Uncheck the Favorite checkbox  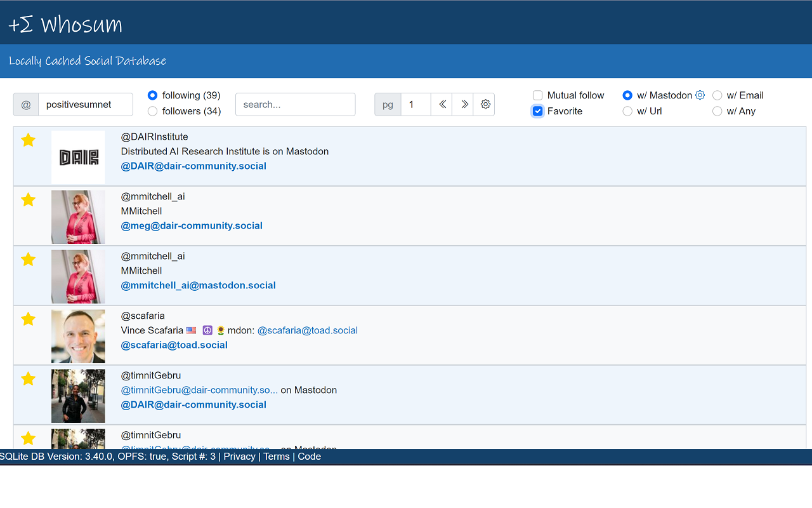point(538,111)
